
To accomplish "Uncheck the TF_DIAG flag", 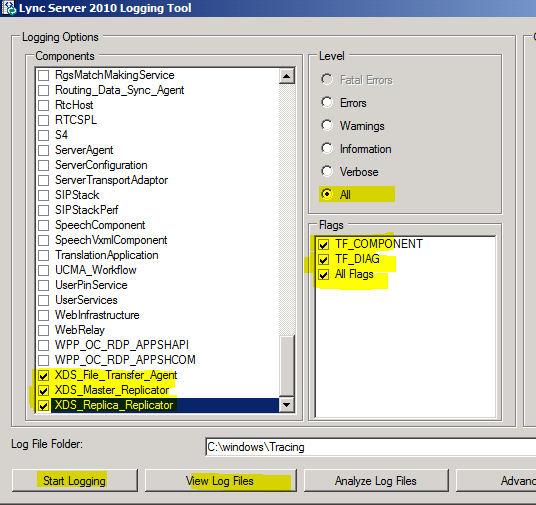I will 323,260.
